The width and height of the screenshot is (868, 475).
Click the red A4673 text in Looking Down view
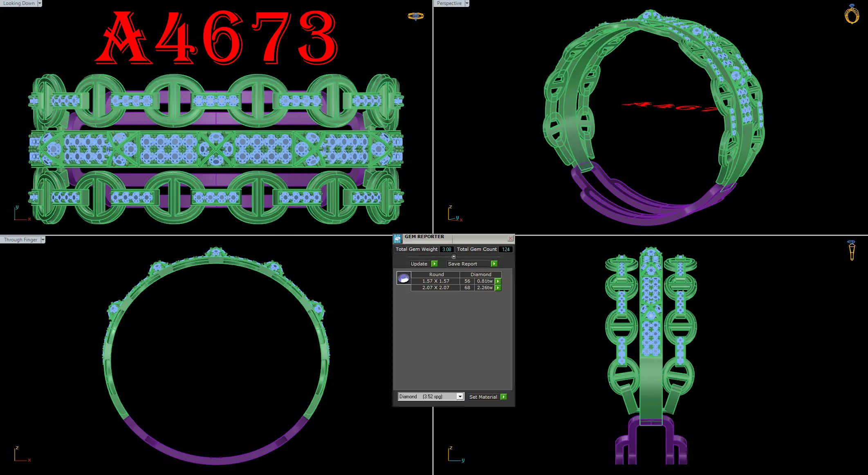pos(217,38)
